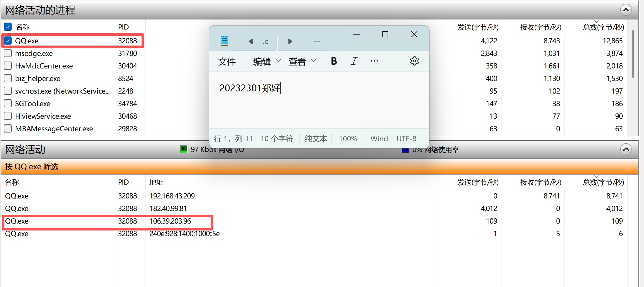The height and width of the screenshot is (287, 644).
Task: Click the process table vertical scrollbar
Action: click(633, 54)
